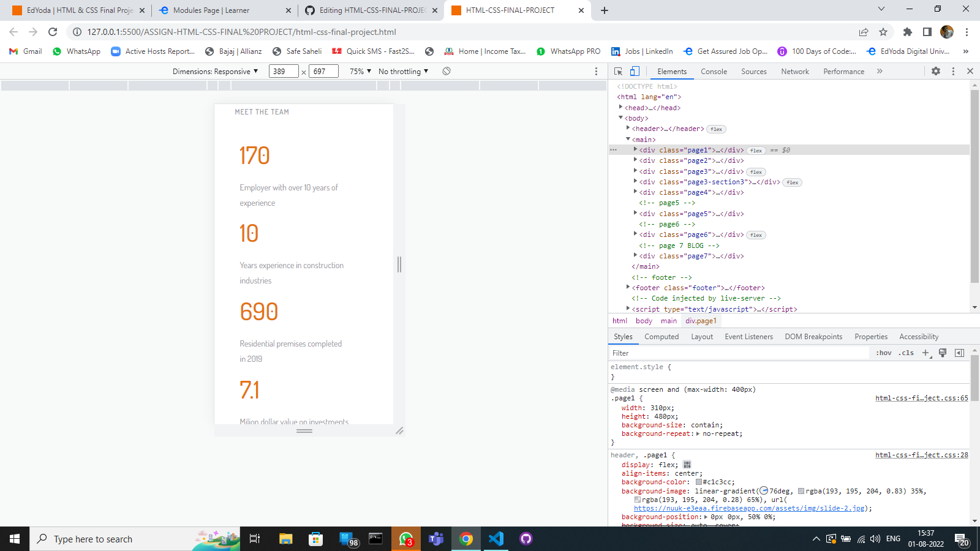Screen dimensions: 980x551
Task: Click the #c1c3cc background-color swatch
Action: click(x=698, y=482)
